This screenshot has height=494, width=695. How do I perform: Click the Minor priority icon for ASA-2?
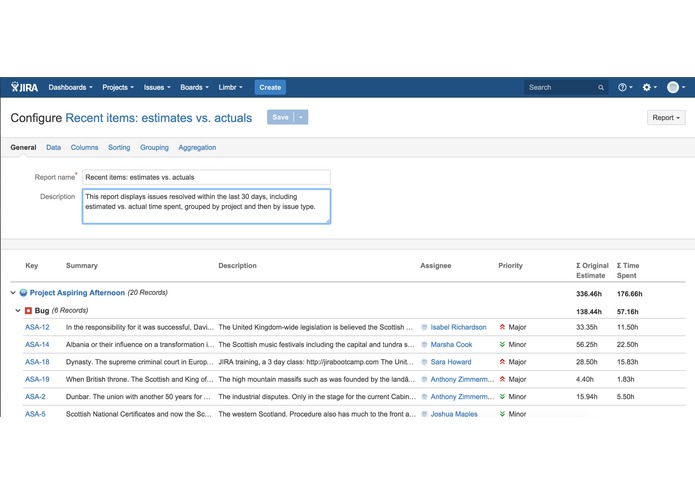[x=502, y=397]
